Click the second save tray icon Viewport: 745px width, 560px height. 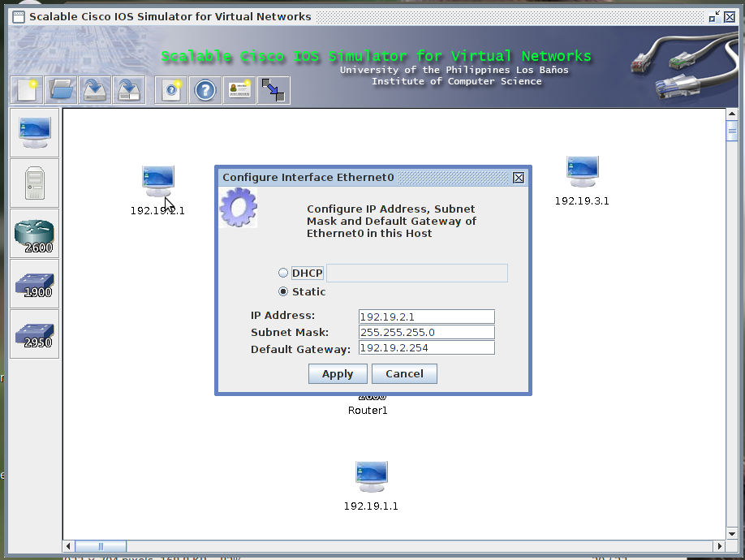click(129, 90)
